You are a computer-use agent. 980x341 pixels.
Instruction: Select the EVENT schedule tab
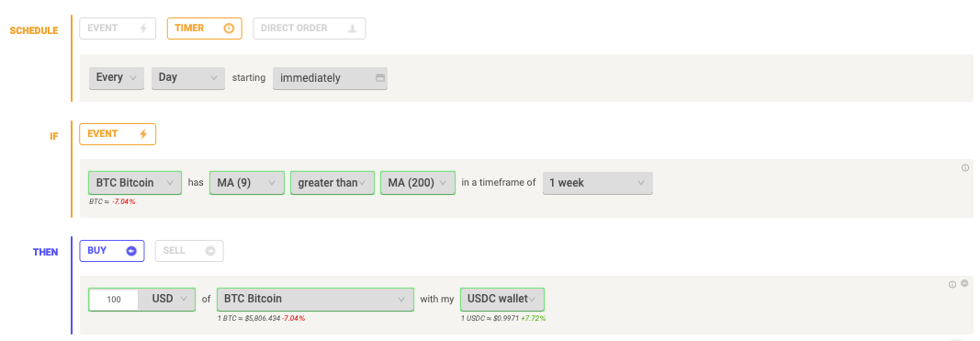[118, 28]
